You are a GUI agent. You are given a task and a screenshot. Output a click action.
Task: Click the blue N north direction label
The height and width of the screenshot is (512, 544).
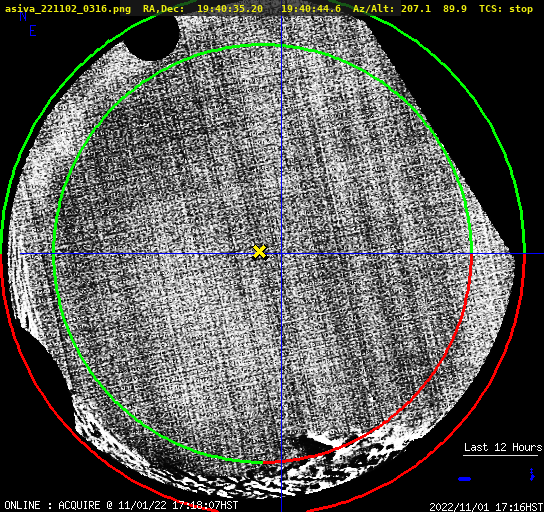[x=23, y=16]
